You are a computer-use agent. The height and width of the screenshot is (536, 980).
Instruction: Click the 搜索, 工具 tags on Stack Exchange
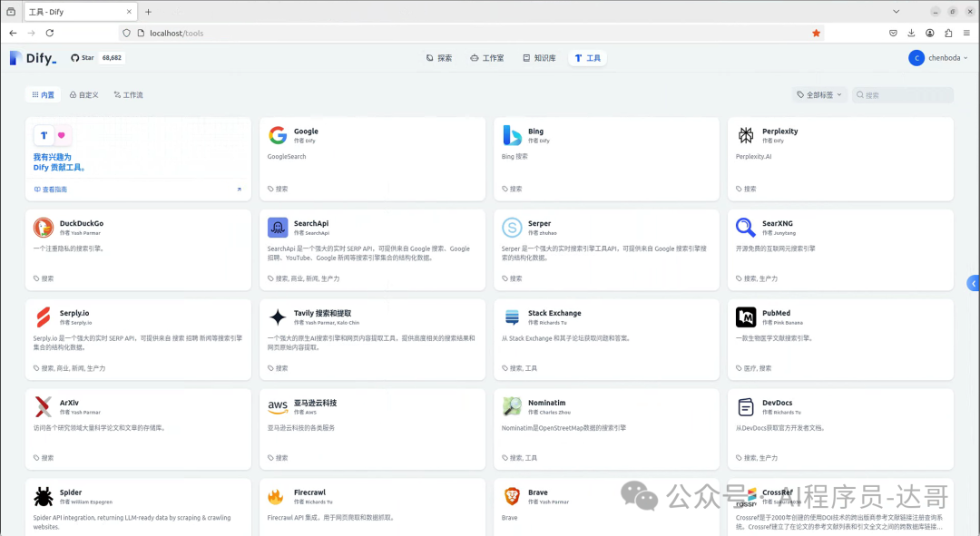(524, 368)
